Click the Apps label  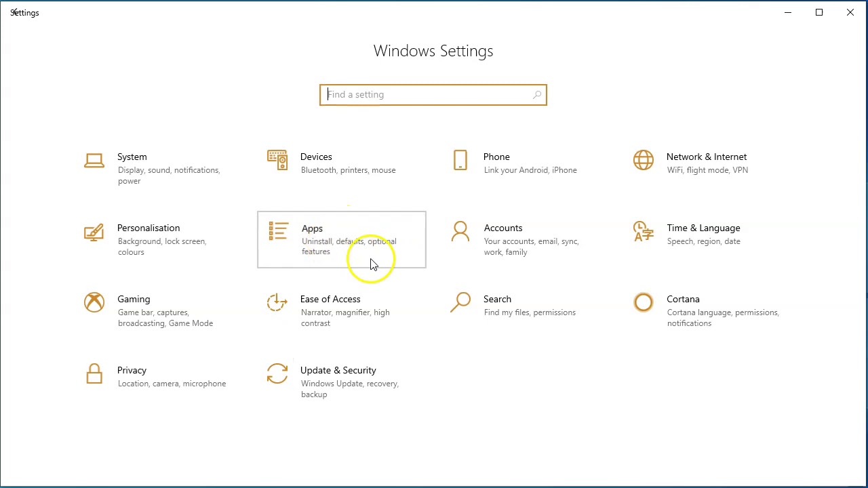click(x=312, y=228)
